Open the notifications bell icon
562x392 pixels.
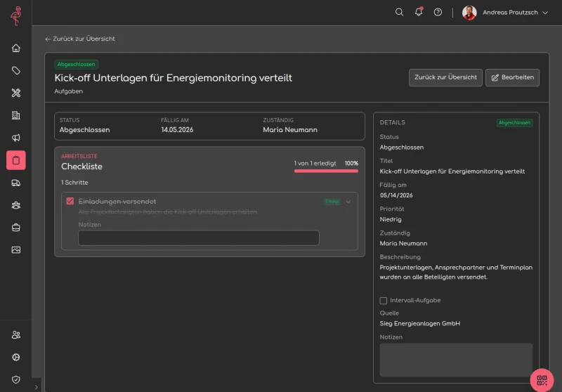418,12
